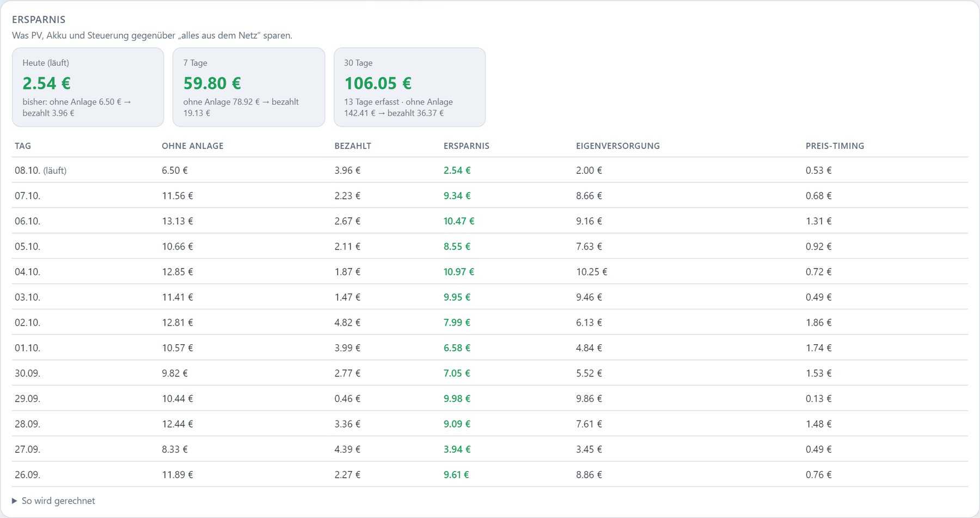
Task: Click the 'ERSPARNIS' section heading
Action: pyautogui.click(x=39, y=20)
